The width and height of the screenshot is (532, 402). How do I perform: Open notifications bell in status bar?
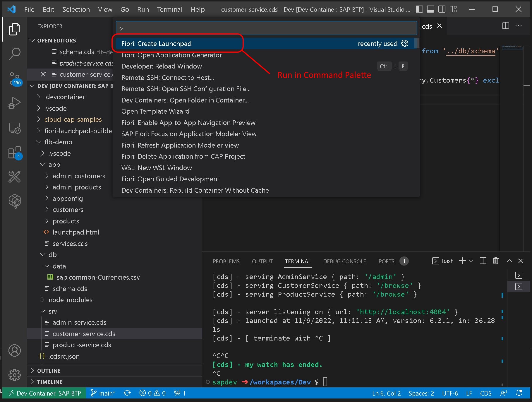(519, 393)
